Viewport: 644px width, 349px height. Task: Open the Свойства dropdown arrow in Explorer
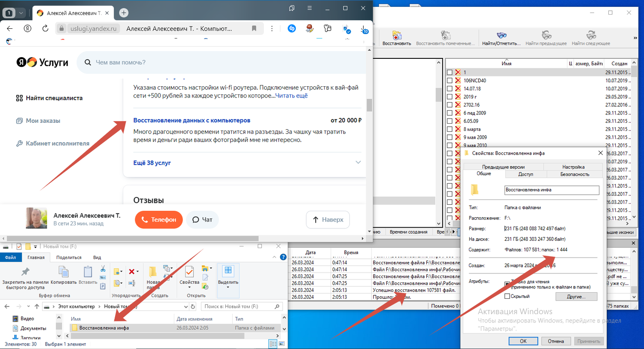click(x=189, y=287)
